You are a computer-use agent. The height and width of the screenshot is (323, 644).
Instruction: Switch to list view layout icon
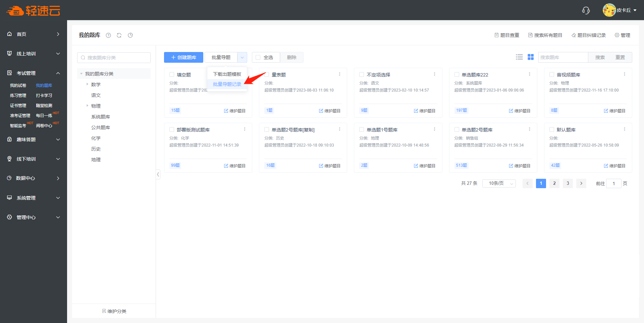(519, 57)
